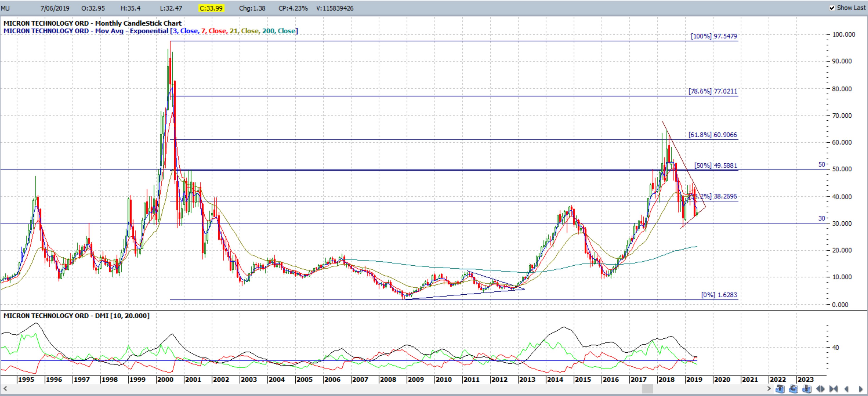Click the 30 horizontal line label

(x=822, y=218)
